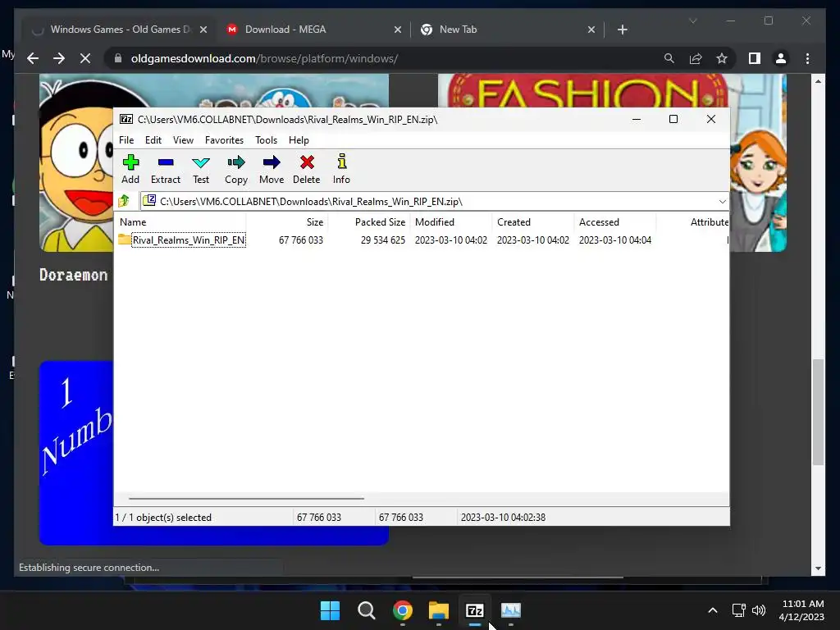Screen dimensions: 840x630
Task: Sort by the Name column header
Action: [x=181, y=221]
